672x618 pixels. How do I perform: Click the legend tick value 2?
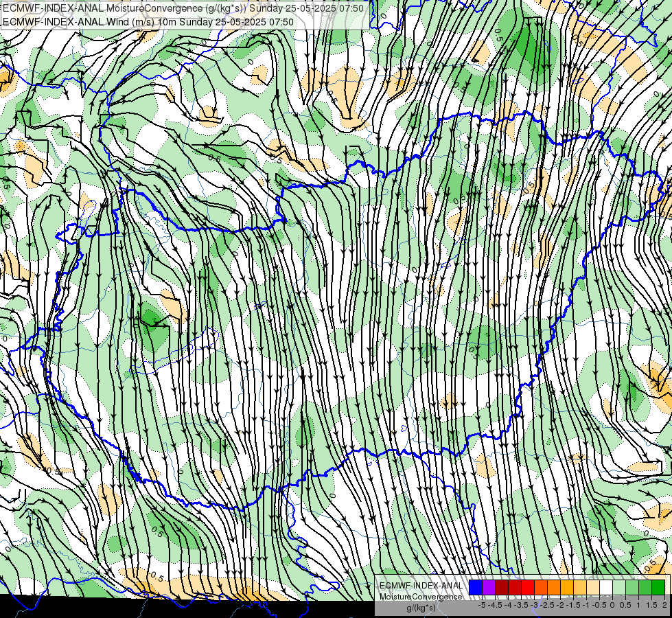point(664,605)
